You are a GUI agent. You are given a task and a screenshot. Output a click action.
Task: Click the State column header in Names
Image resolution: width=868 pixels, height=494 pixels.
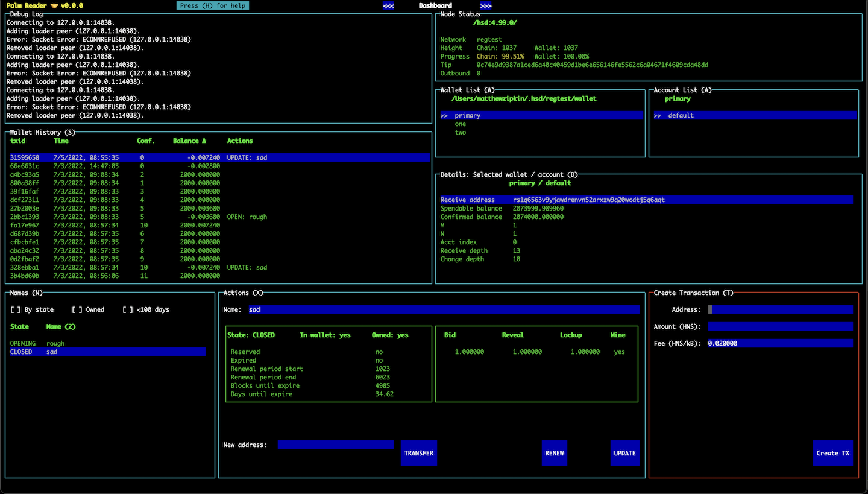point(19,326)
